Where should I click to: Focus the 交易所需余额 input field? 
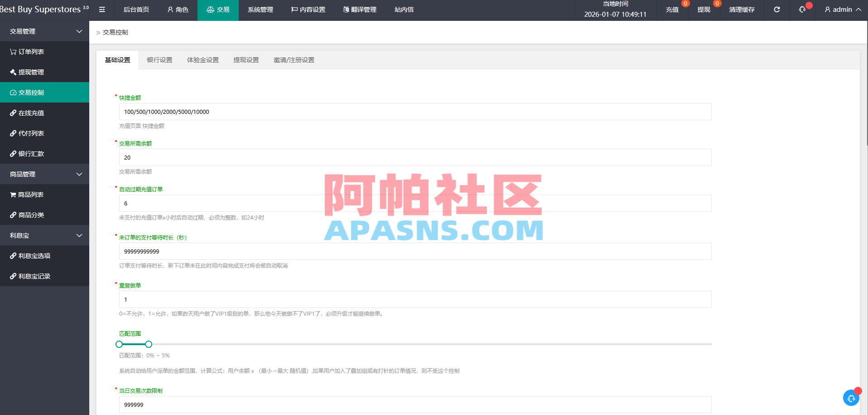415,157
